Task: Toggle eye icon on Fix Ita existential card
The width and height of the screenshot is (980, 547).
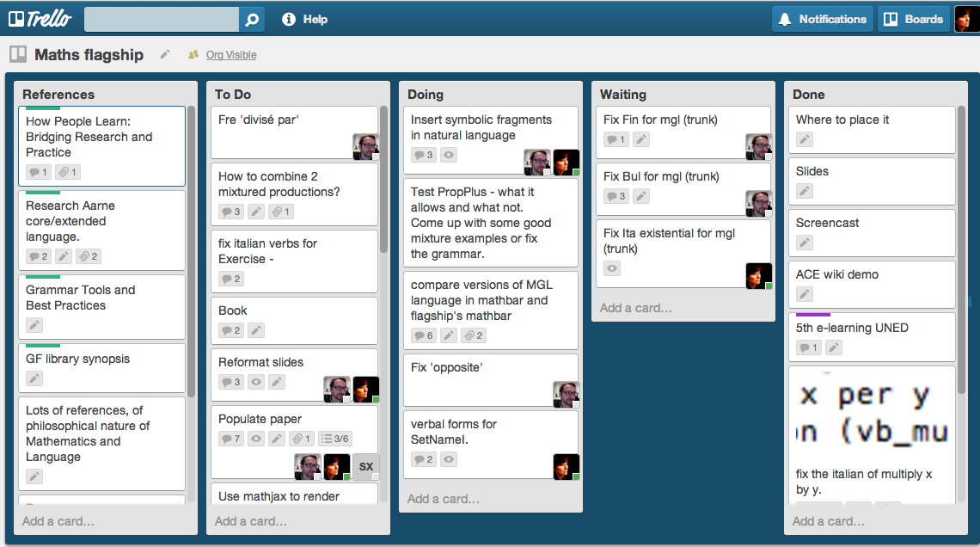Action: (611, 268)
